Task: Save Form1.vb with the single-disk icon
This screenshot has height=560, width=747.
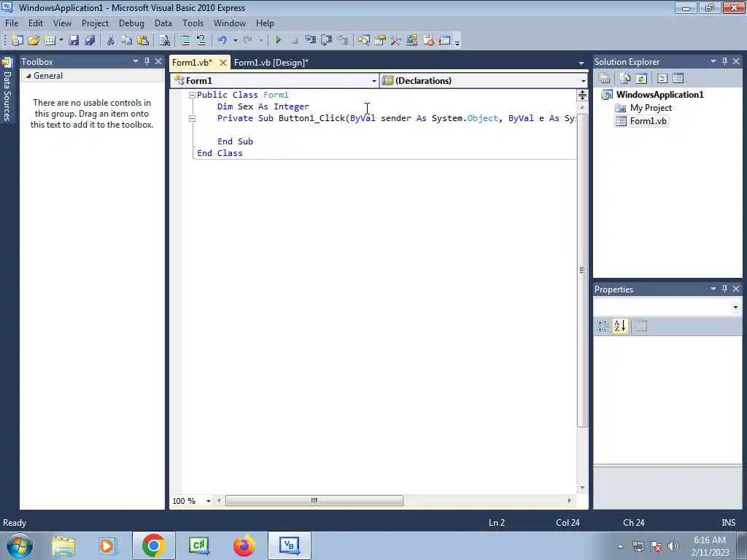Action: [x=74, y=41]
